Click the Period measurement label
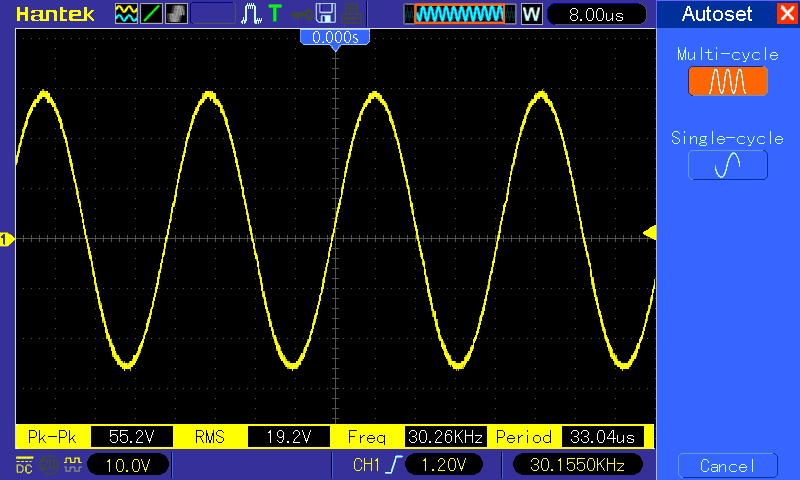The image size is (800, 480). pyautogui.click(x=524, y=437)
